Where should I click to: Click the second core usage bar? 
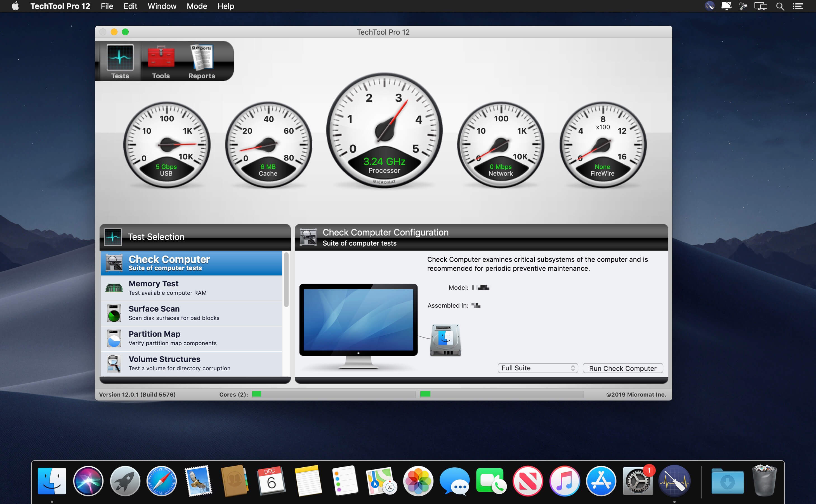(502, 394)
